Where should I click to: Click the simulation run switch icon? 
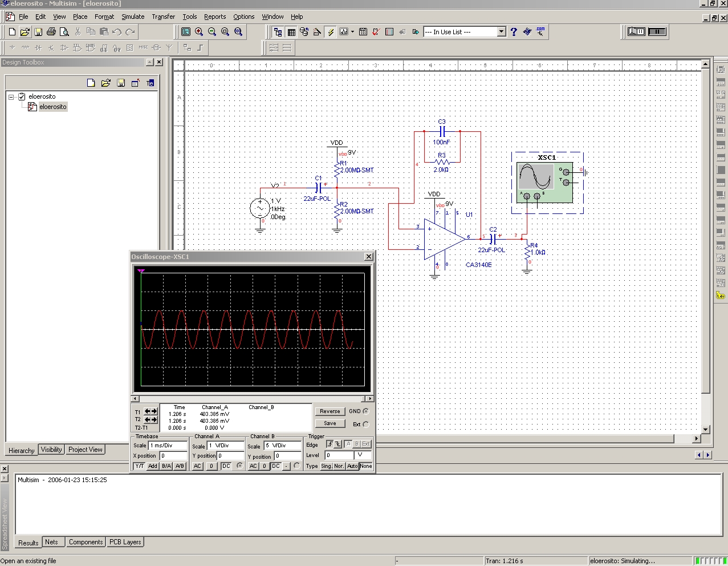pyautogui.click(x=636, y=31)
